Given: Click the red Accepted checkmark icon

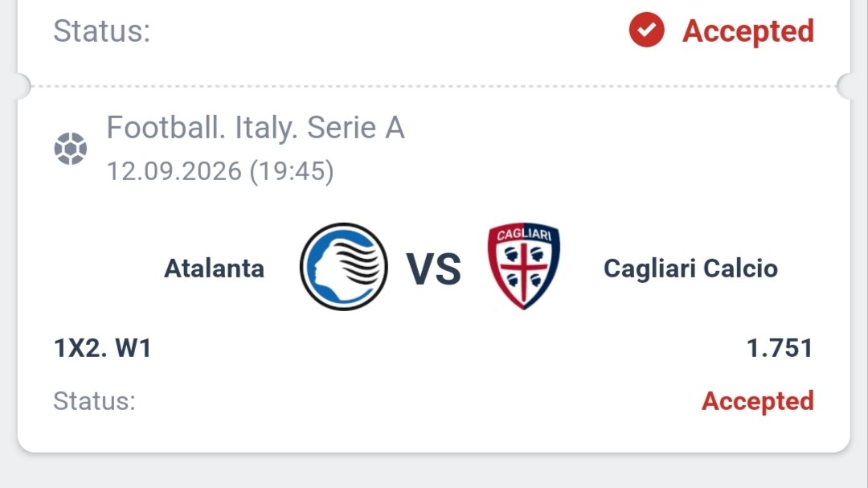Looking at the screenshot, I should click(646, 30).
